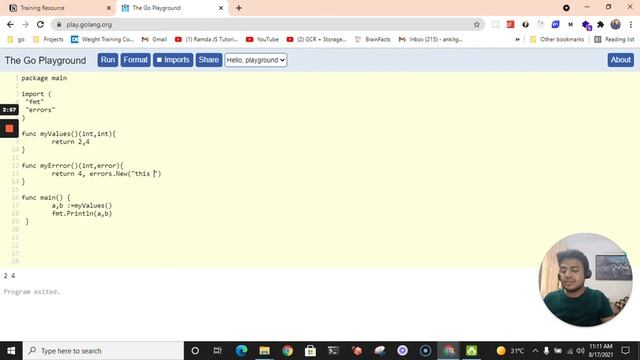The image size is (640, 360).
Task: Click the 2:57 recording timer
Action: point(9,110)
